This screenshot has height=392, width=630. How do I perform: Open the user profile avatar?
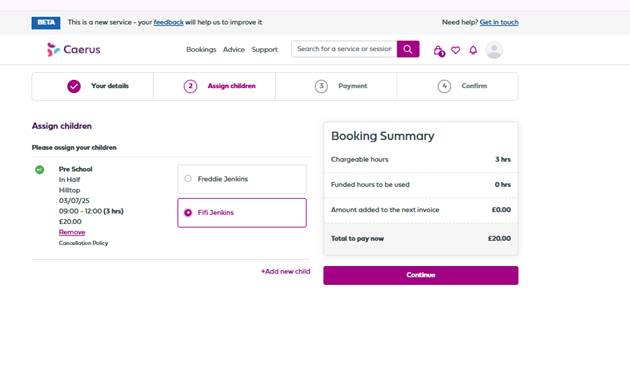click(494, 50)
